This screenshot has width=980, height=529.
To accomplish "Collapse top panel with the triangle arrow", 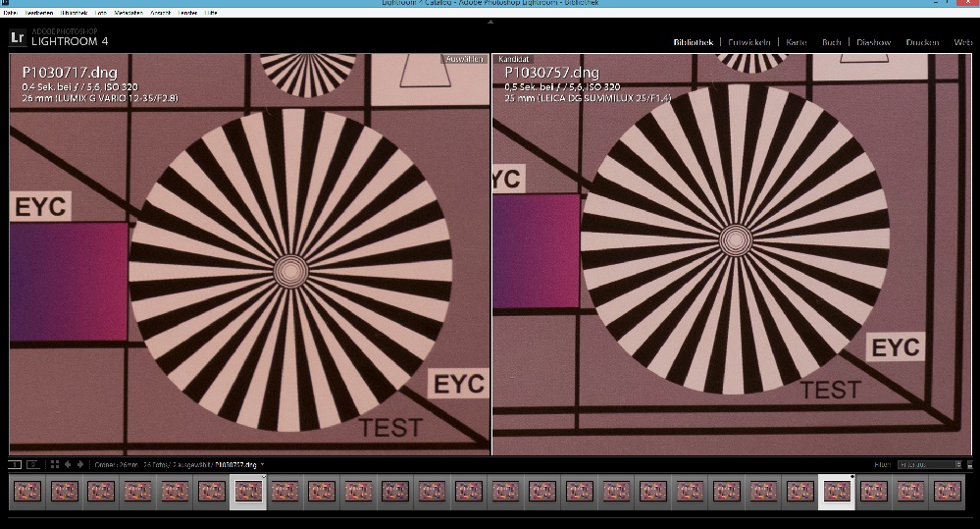I will pos(490,20).
